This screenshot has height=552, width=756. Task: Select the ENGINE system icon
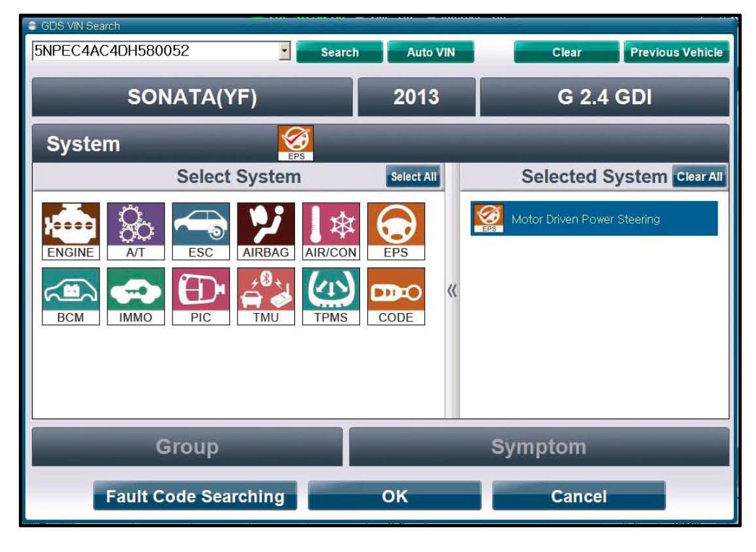(70, 231)
